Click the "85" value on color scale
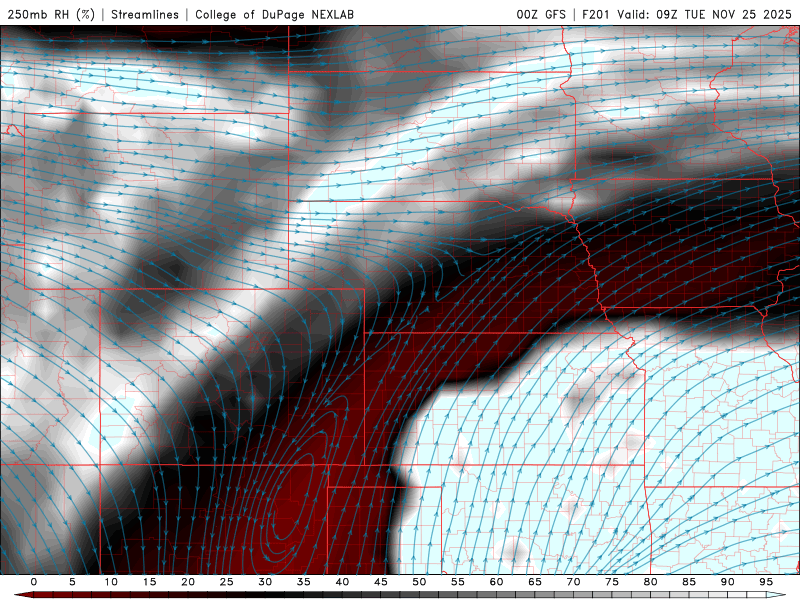This screenshot has width=800, height=600. 689,582
